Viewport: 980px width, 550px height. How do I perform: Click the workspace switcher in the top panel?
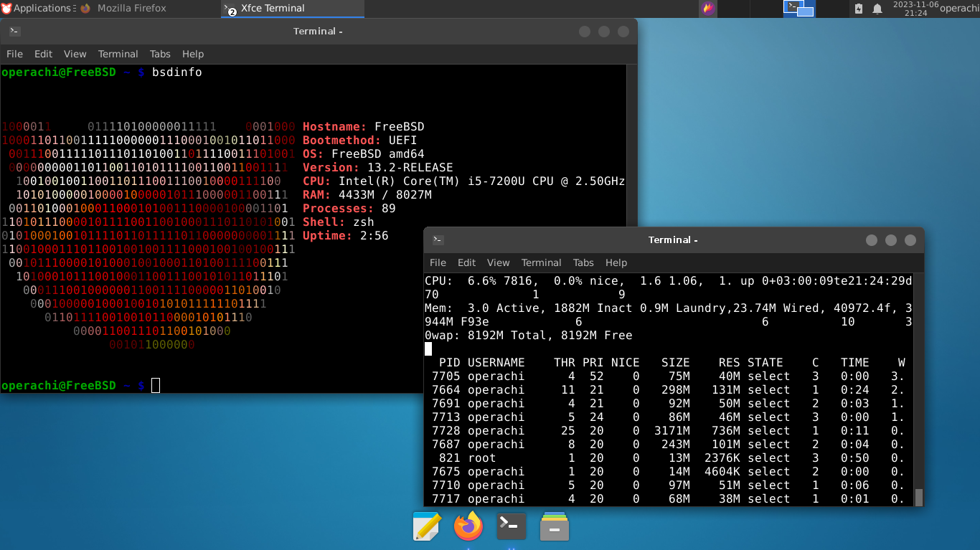coord(798,9)
